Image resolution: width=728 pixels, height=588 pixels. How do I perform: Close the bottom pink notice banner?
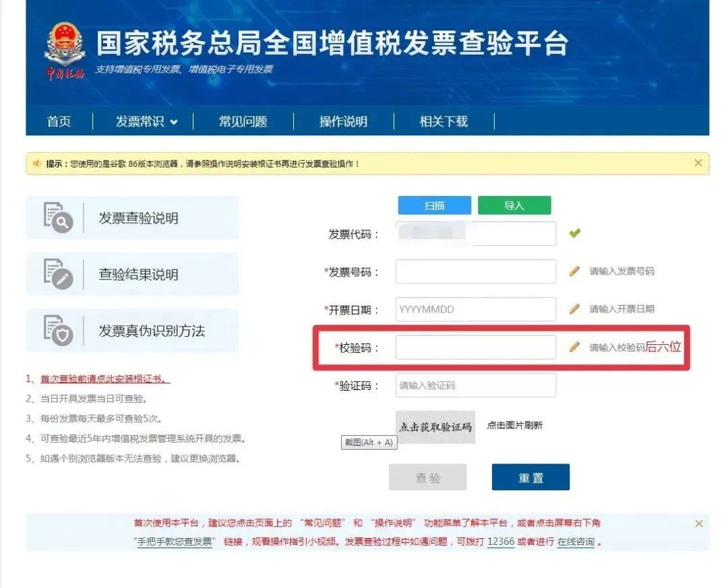(699, 523)
